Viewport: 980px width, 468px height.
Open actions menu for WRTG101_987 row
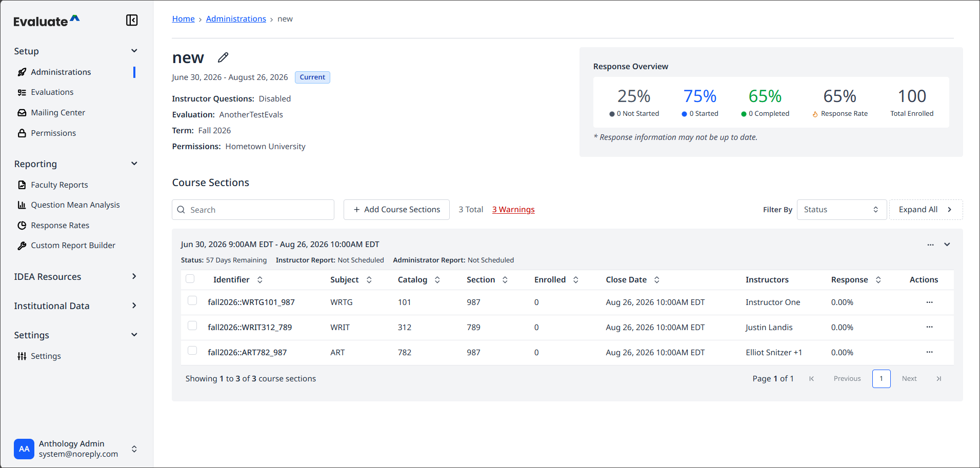point(929,302)
